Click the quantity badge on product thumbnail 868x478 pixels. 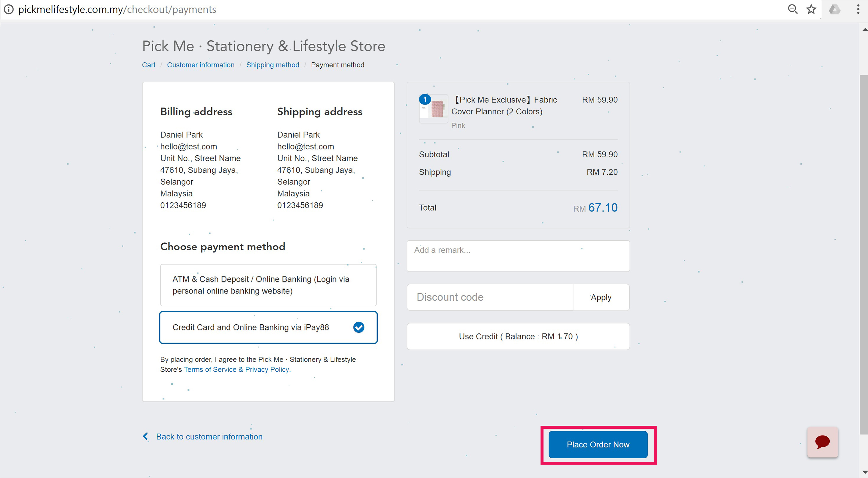tap(425, 99)
